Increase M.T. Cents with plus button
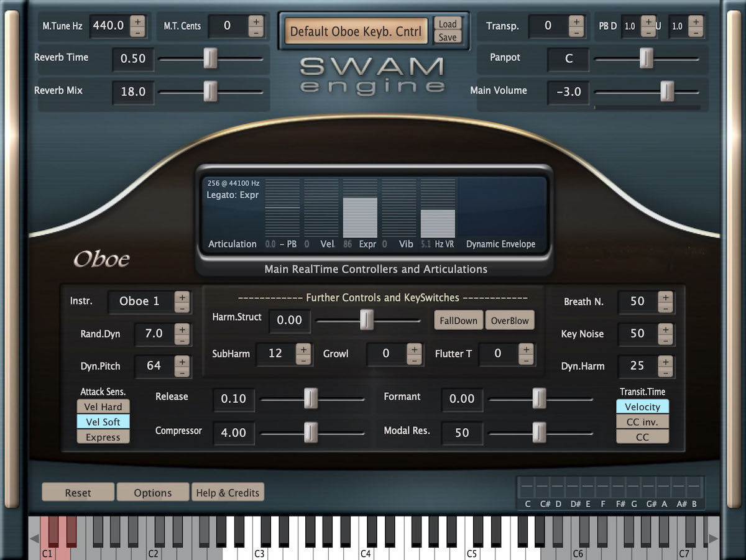Viewport: 746px width, 560px height. pyautogui.click(x=256, y=21)
